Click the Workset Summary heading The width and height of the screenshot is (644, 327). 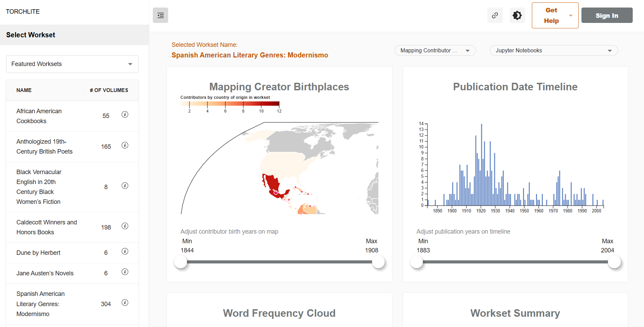515,313
